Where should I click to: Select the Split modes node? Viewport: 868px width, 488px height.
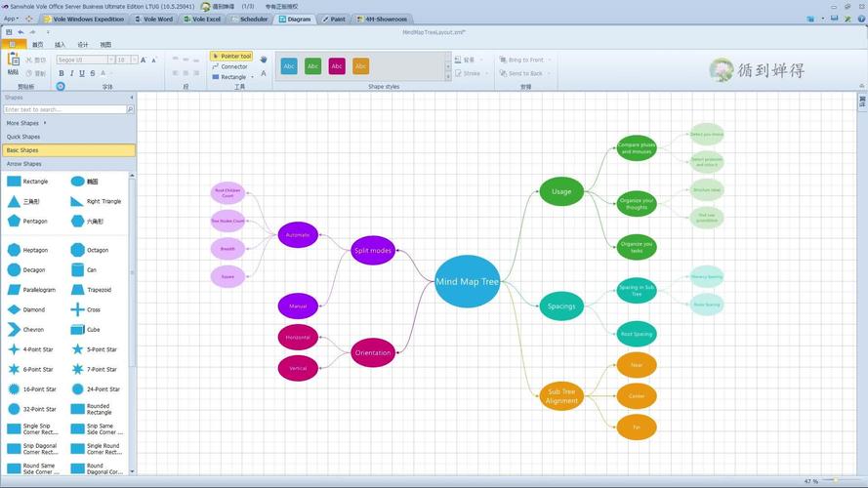click(x=373, y=251)
